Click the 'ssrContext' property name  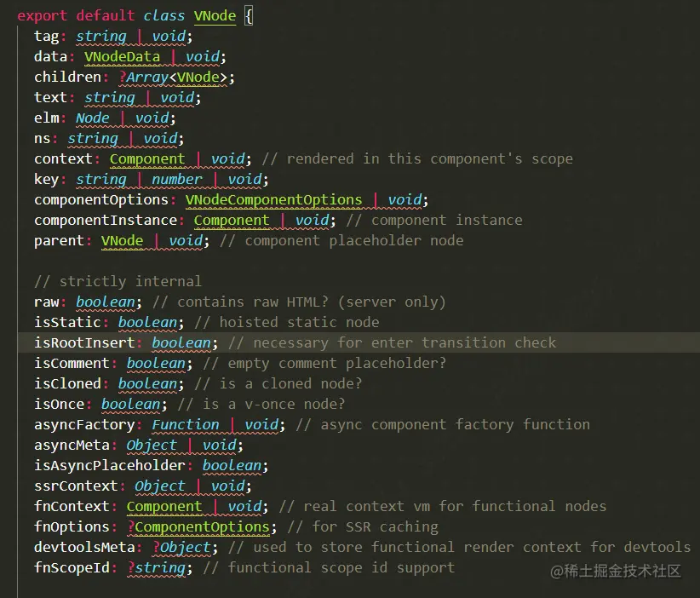[76, 486]
